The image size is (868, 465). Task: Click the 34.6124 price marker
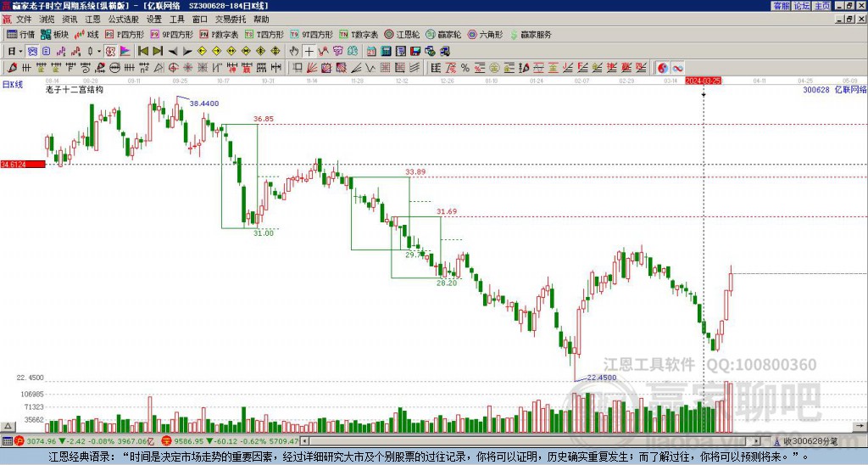[x=23, y=165]
